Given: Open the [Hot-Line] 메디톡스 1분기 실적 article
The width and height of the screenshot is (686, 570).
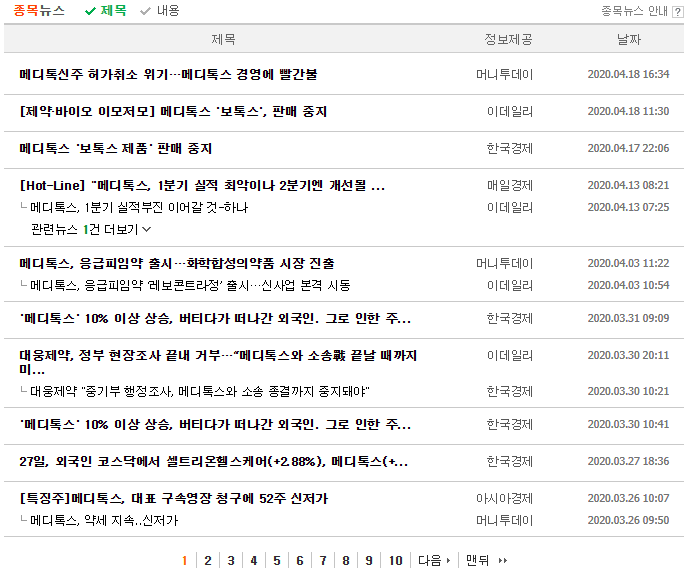Looking at the screenshot, I should click(x=202, y=186).
